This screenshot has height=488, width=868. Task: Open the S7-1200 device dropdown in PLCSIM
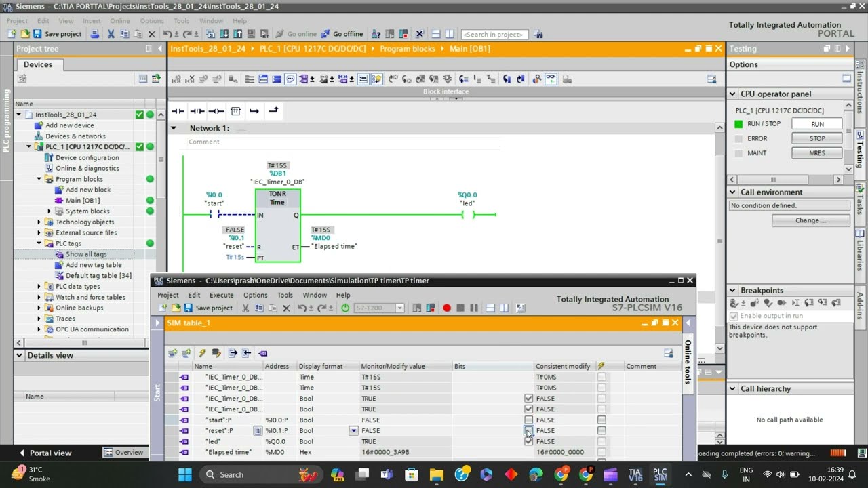(399, 308)
